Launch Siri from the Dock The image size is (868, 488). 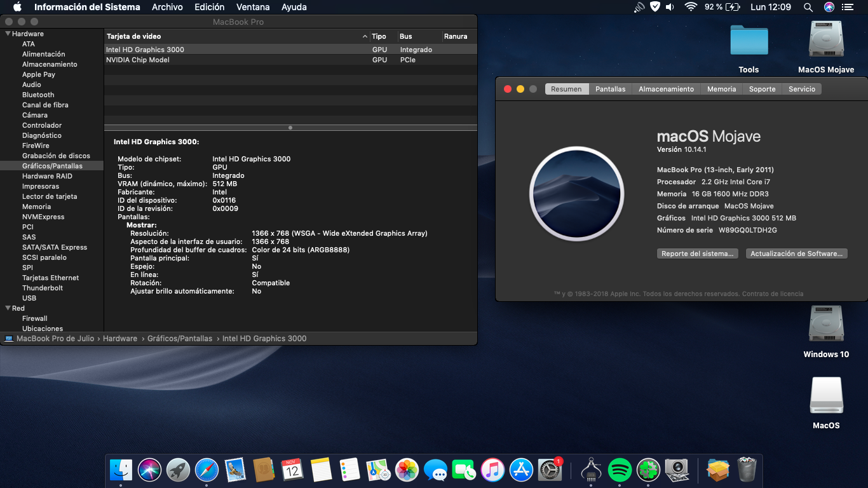coord(150,470)
